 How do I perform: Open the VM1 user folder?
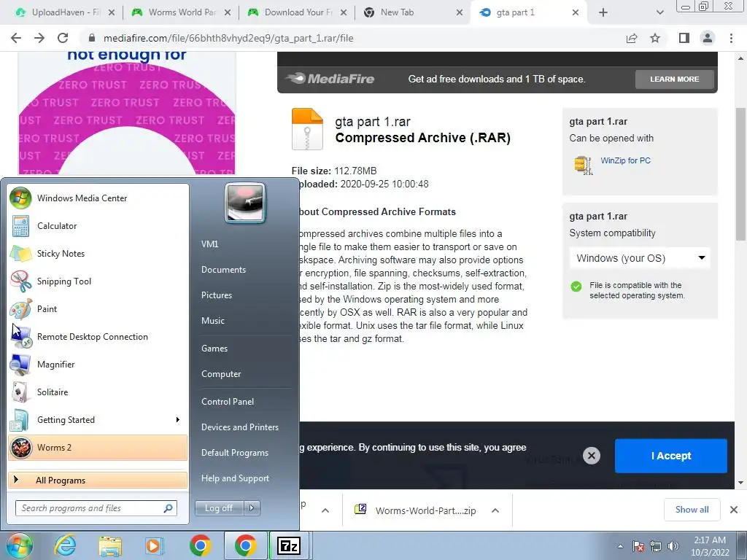(x=209, y=244)
